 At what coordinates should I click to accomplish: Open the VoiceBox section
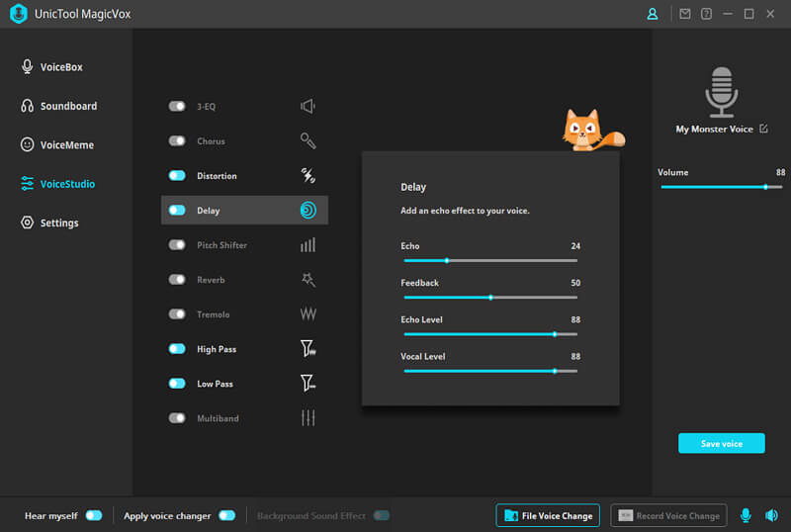click(51, 66)
